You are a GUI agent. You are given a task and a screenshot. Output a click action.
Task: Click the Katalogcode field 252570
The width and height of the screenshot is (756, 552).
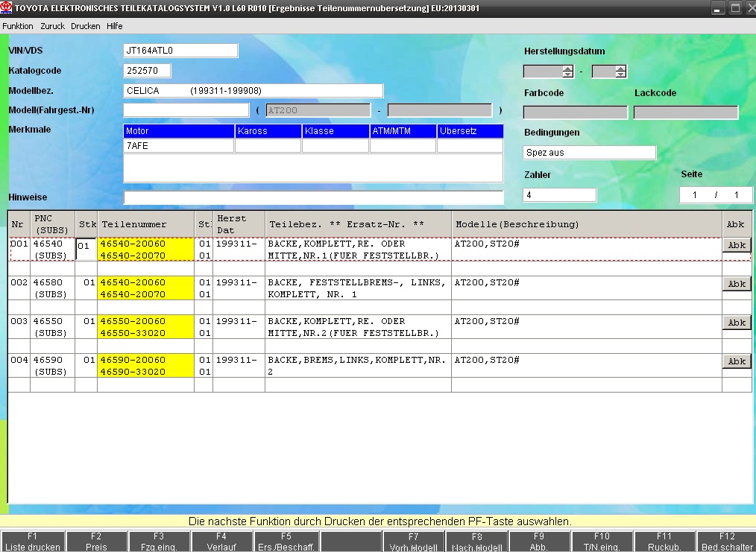tap(147, 70)
